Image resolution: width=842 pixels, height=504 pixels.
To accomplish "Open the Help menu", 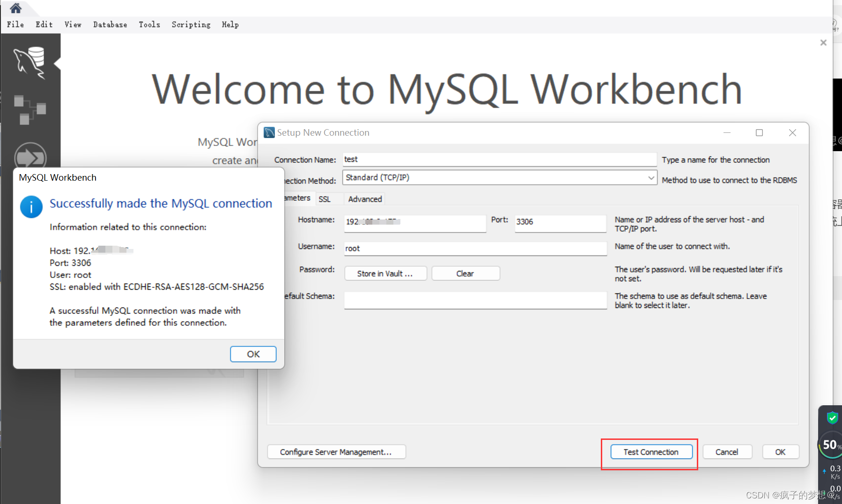I will [x=230, y=24].
